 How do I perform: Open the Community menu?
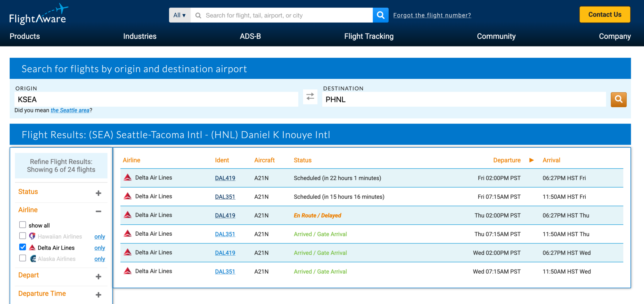coord(496,36)
